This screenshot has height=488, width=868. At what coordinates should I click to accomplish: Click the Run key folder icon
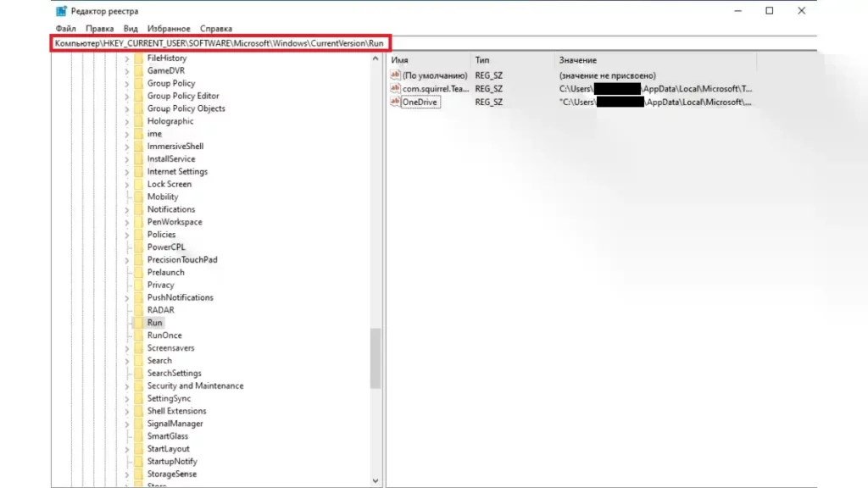click(137, 323)
